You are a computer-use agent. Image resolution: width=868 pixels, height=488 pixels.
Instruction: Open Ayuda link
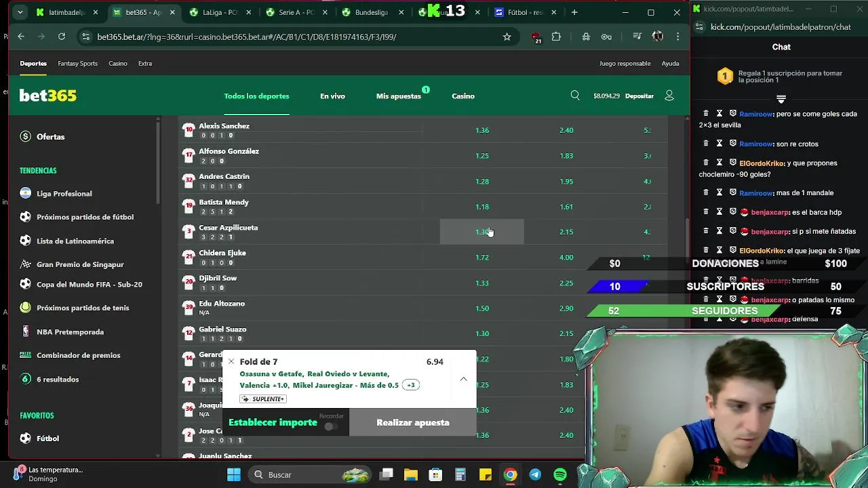(x=670, y=64)
